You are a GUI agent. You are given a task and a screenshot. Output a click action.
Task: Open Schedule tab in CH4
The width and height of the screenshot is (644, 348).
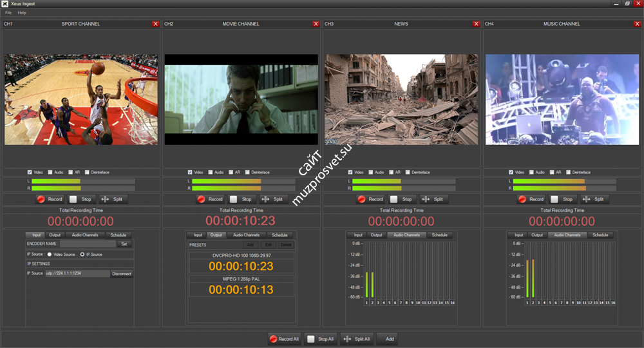(x=600, y=235)
